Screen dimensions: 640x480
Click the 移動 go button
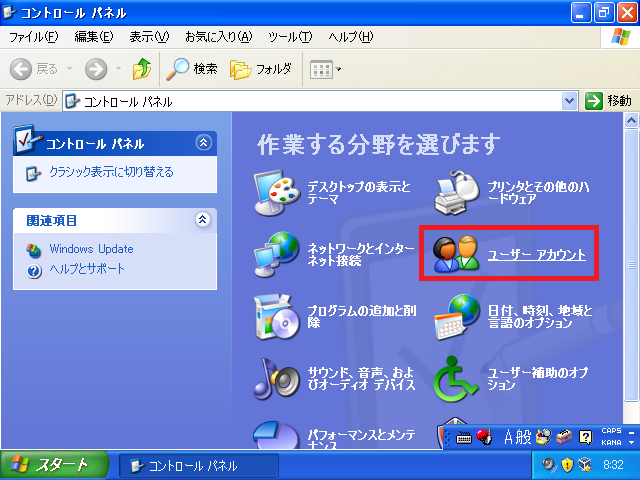point(608,100)
